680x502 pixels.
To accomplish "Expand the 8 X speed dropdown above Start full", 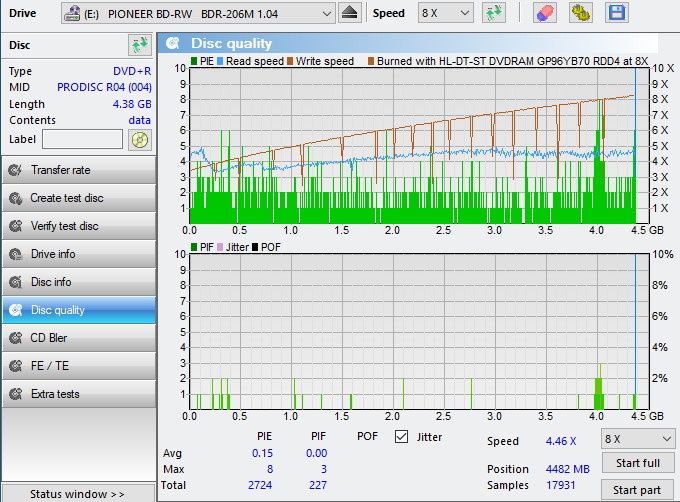I will coord(638,439).
